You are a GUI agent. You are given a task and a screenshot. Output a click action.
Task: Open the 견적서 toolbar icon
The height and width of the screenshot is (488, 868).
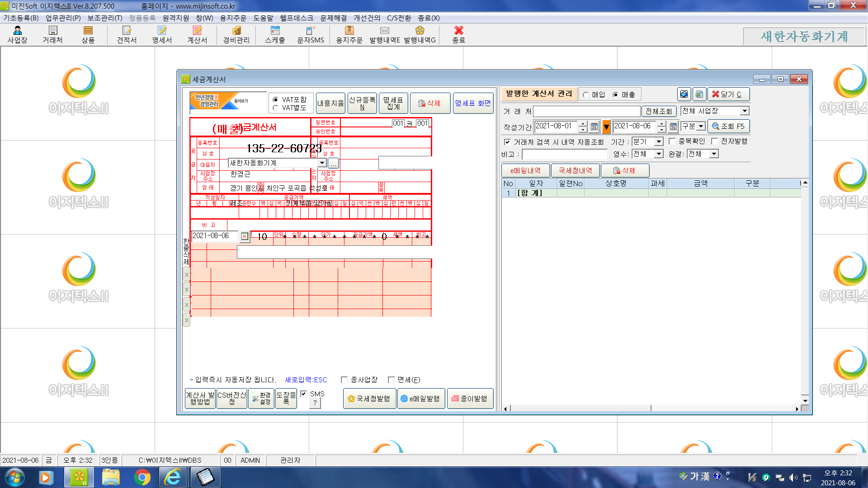click(x=127, y=34)
